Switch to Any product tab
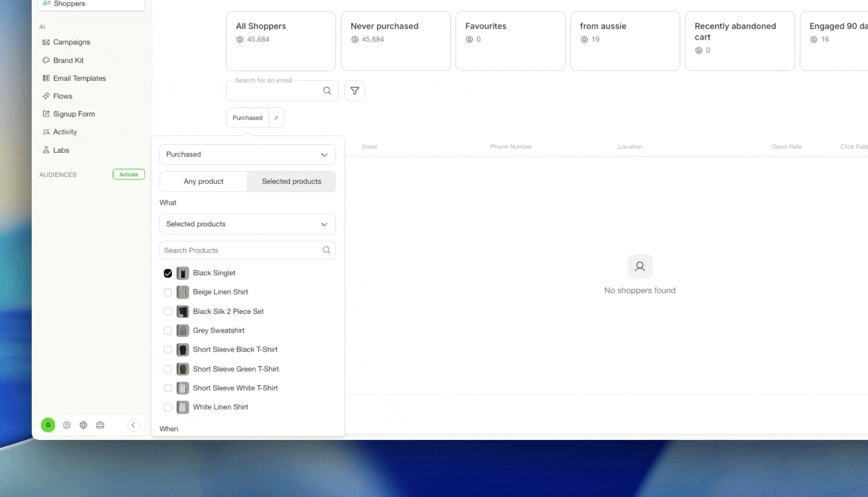The width and height of the screenshot is (868, 497). tap(204, 181)
